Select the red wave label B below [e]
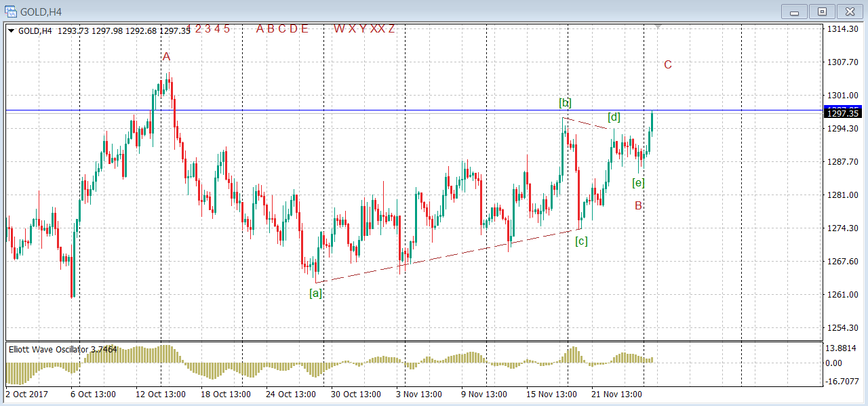 pyautogui.click(x=638, y=205)
